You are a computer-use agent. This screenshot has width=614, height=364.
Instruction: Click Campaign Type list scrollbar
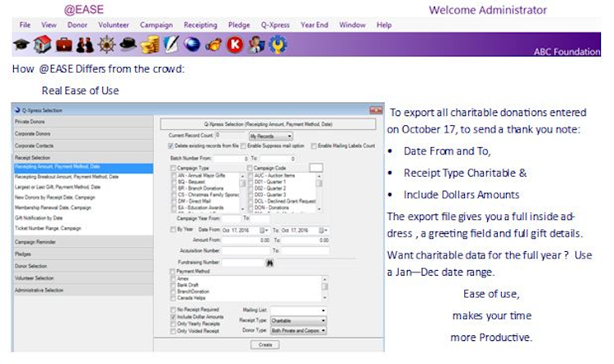coord(242,192)
